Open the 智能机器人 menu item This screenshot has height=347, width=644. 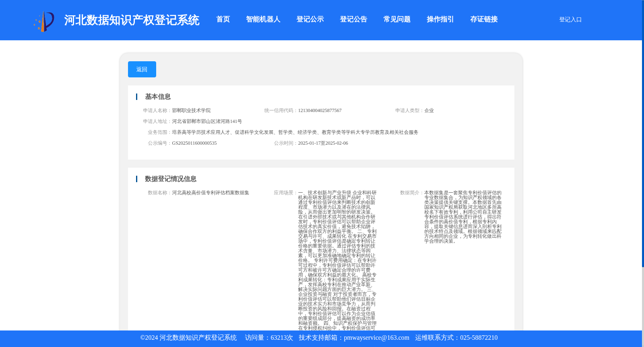coord(263,19)
